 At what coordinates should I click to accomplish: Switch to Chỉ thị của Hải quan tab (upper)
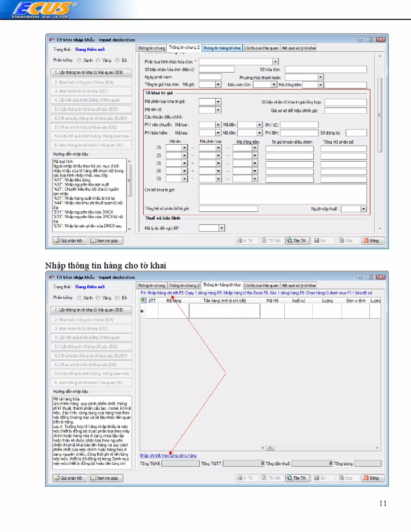point(261,48)
